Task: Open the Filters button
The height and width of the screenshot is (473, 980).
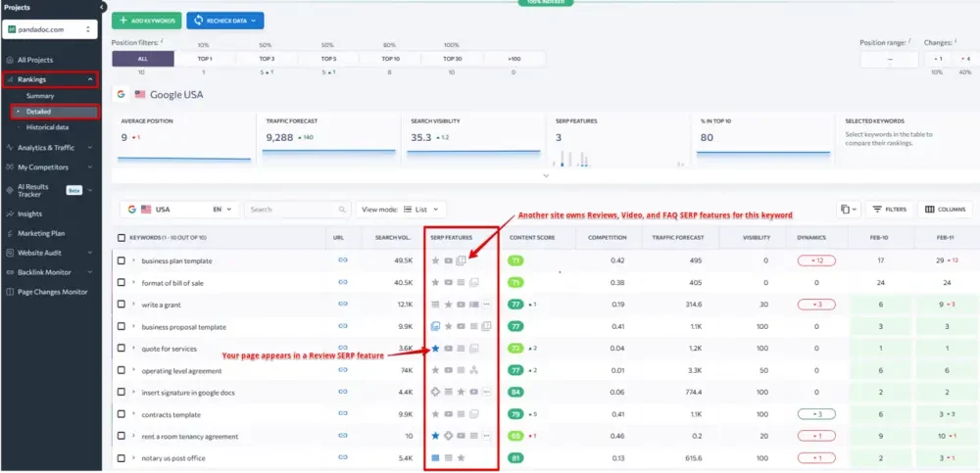Action: (890, 210)
